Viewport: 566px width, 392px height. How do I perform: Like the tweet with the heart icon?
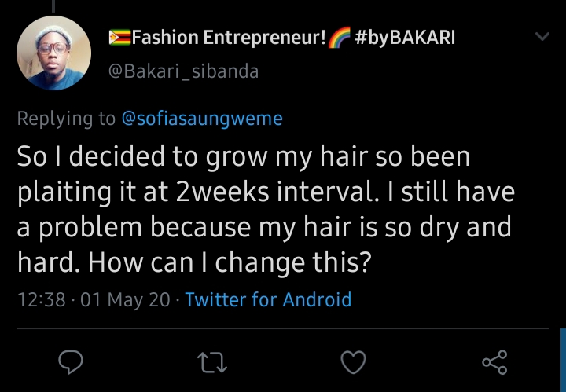click(354, 362)
